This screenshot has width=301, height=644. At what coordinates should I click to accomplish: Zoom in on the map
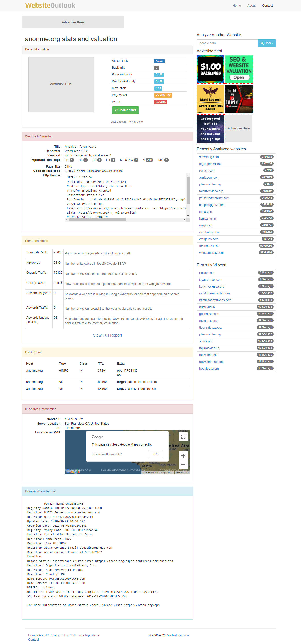coord(183,455)
